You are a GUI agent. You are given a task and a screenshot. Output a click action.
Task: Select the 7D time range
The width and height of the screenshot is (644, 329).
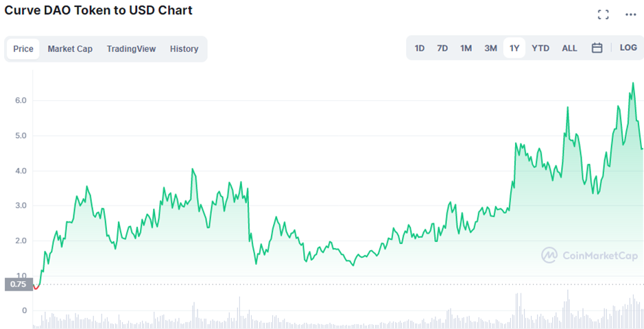[x=442, y=48]
